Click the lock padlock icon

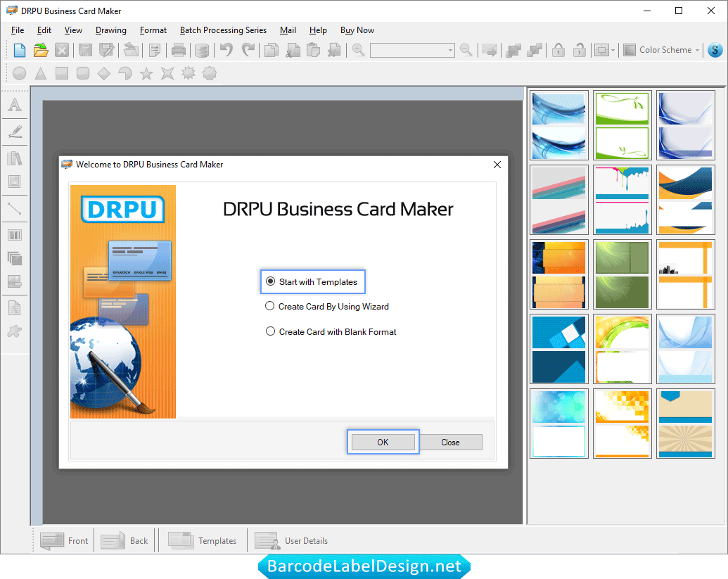(x=558, y=50)
